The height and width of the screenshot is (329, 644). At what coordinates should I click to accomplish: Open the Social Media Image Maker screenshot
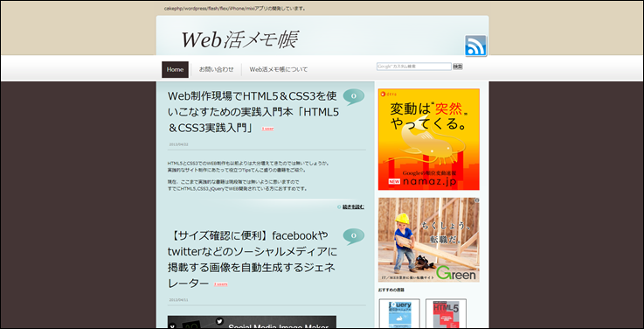click(252, 322)
